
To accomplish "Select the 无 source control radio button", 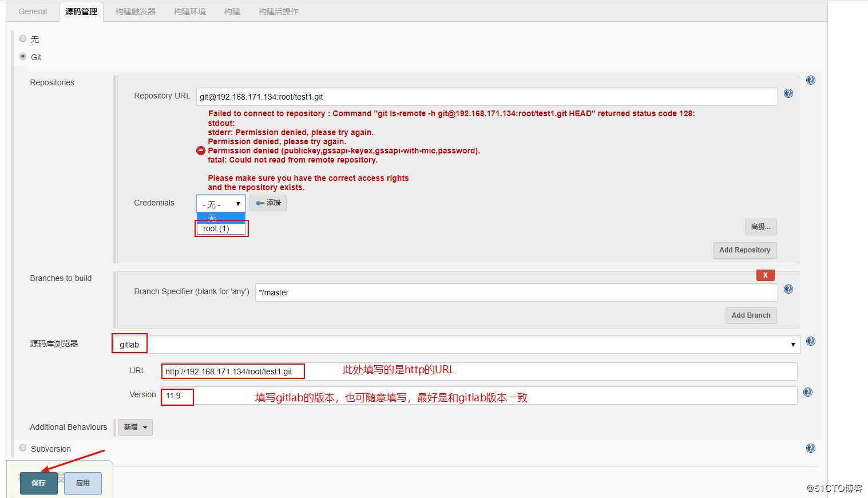I will (x=23, y=38).
